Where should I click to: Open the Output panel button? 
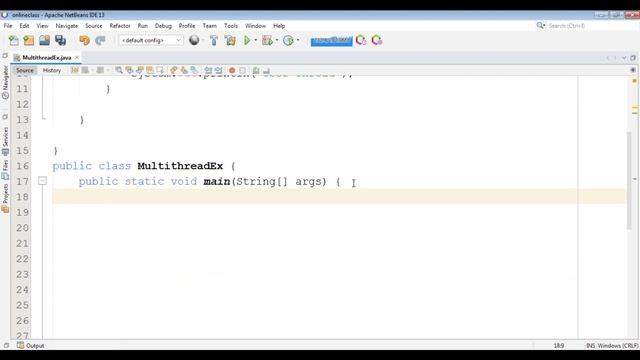point(31,345)
